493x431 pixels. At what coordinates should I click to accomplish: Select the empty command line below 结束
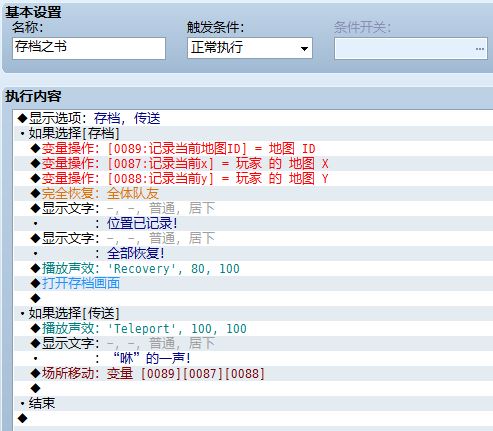tap(253, 418)
